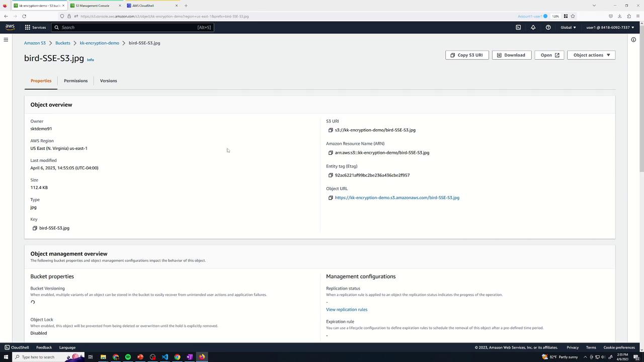Open File Explorer from the taskbar
Screen dimensions: 644x362
point(103,357)
